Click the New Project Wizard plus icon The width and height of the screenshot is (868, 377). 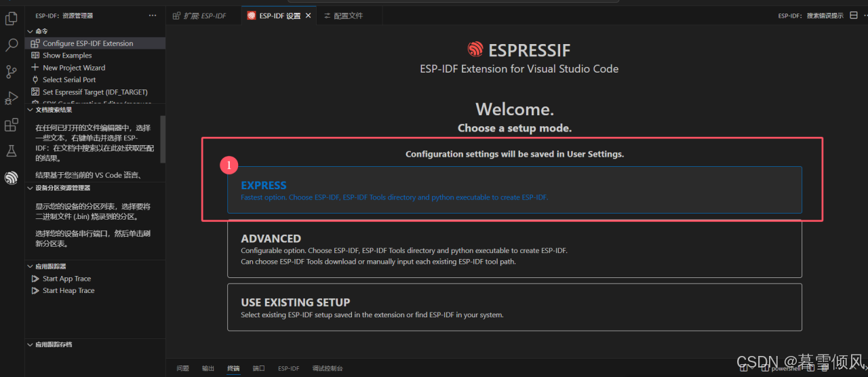(35, 68)
